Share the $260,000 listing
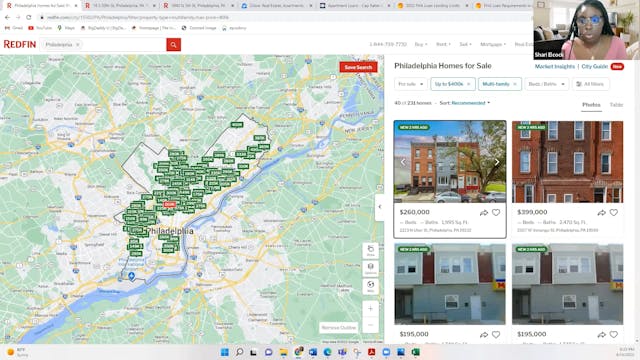The height and width of the screenshot is (360, 640). coord(484,213)
